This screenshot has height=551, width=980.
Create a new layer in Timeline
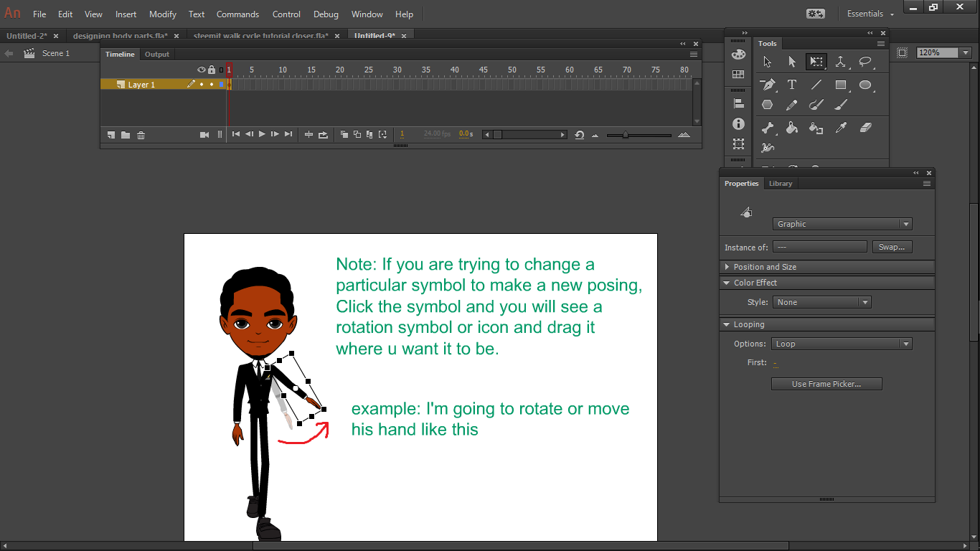pyautogui.click(x=111, y=135)
